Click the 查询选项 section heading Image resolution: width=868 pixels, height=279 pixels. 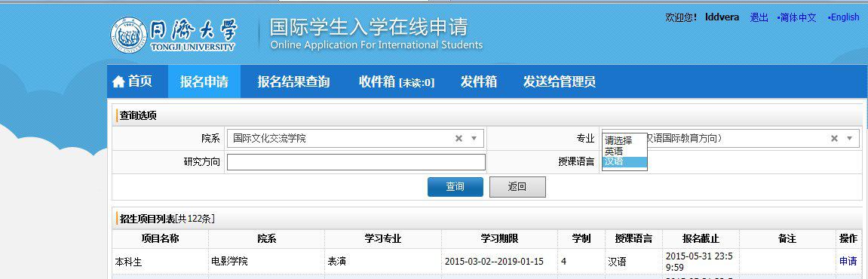click(138, 115)
